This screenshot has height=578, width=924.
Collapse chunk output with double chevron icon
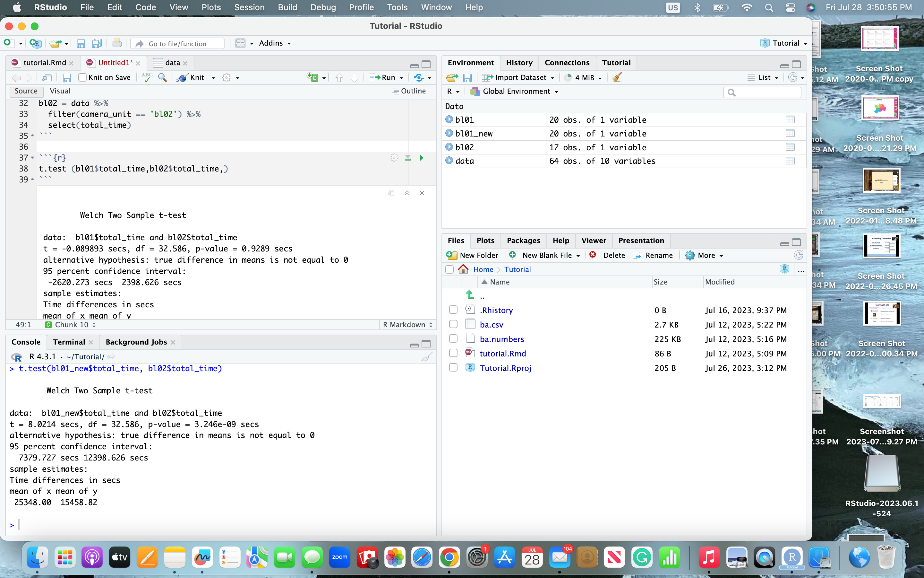point(407,193)
